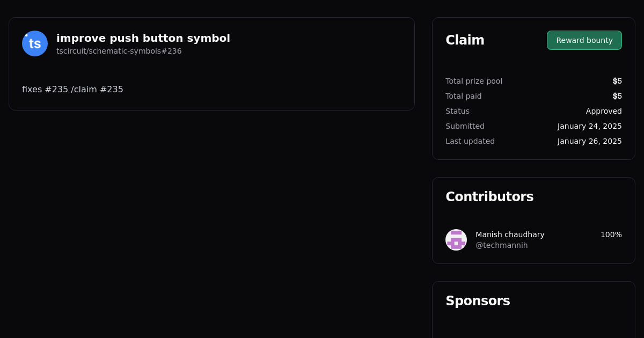Click the Last updated label
The width and height of the screenshot is (644, 338).
(x=470, y=141)
